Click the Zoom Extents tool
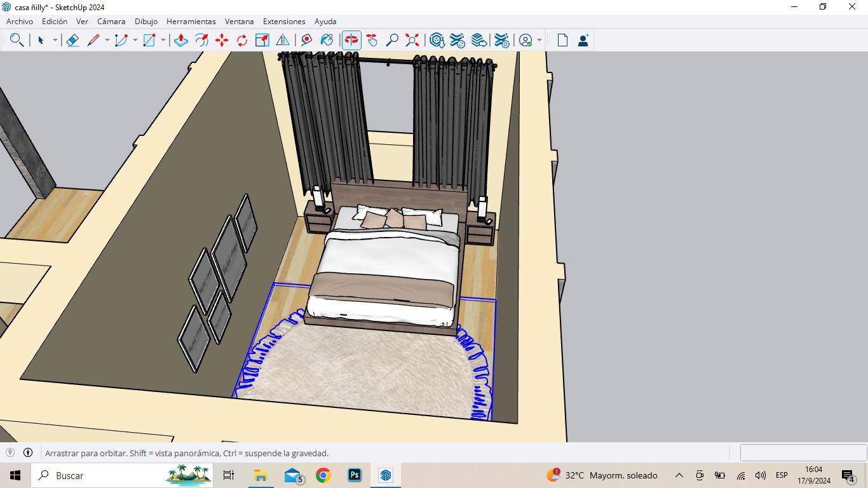The height and width of the screenshot is (488, 868). click(412, 40)
